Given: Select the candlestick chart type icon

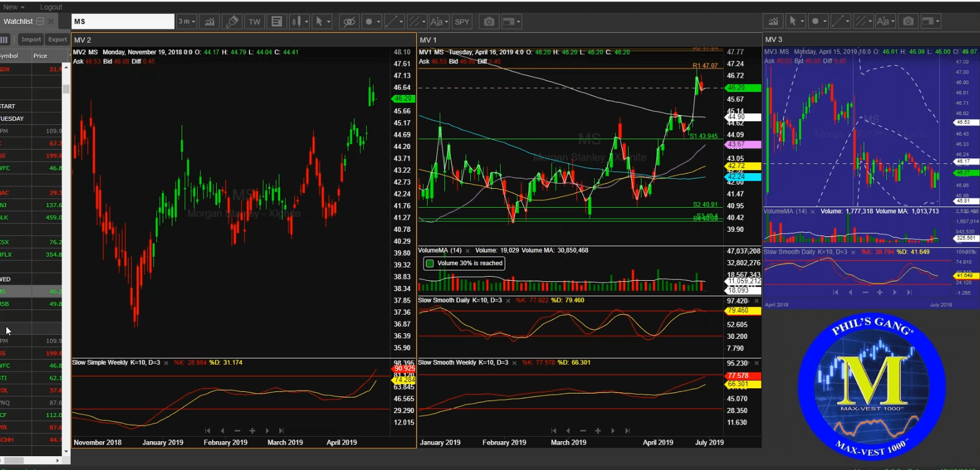Looking at the screenshot, I should [x=296, y=22].
